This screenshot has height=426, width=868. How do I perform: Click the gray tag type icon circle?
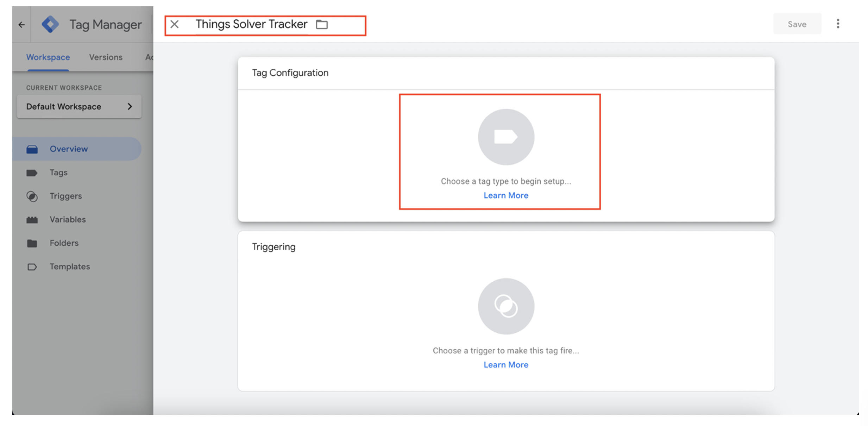(x=506, y=137)
